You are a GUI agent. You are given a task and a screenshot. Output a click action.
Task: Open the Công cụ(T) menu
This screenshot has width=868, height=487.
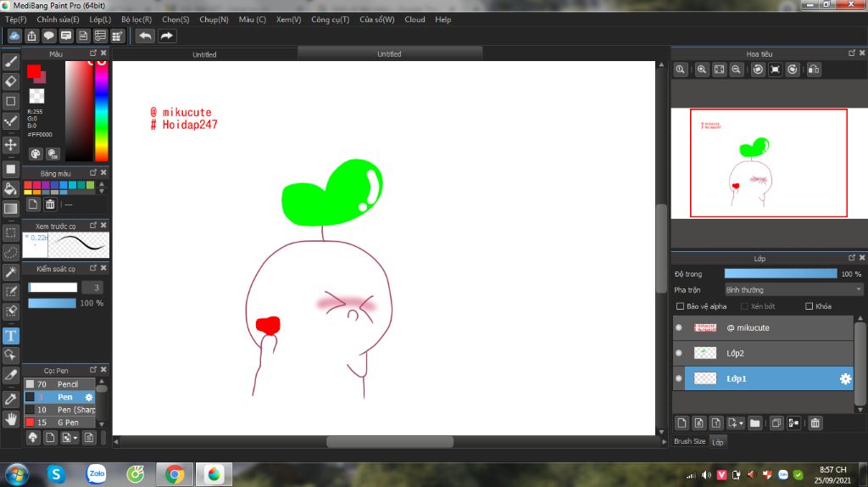pos(330,20)
